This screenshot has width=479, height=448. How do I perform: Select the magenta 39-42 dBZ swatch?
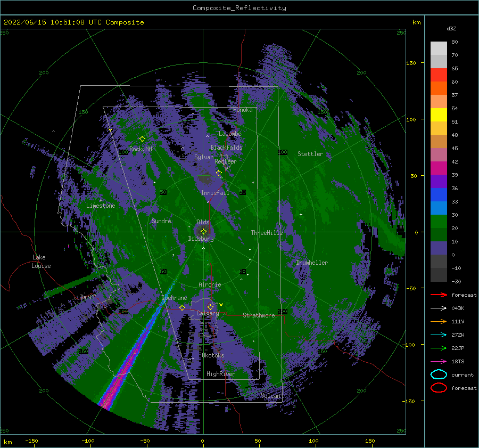pyautogui.click(x=439, y=168)
